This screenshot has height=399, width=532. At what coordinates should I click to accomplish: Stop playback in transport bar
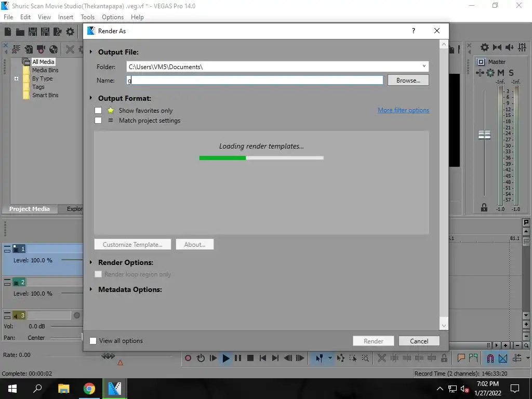point(250,358)
